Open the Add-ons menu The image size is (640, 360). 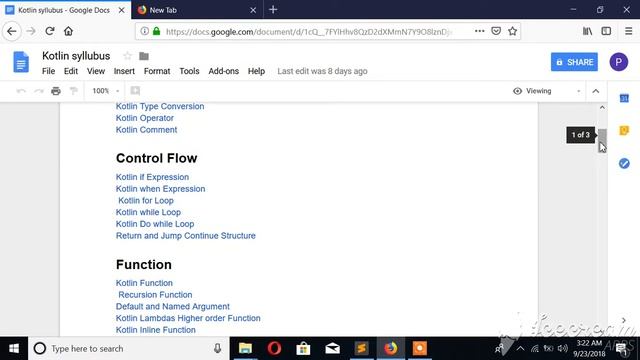224,71
